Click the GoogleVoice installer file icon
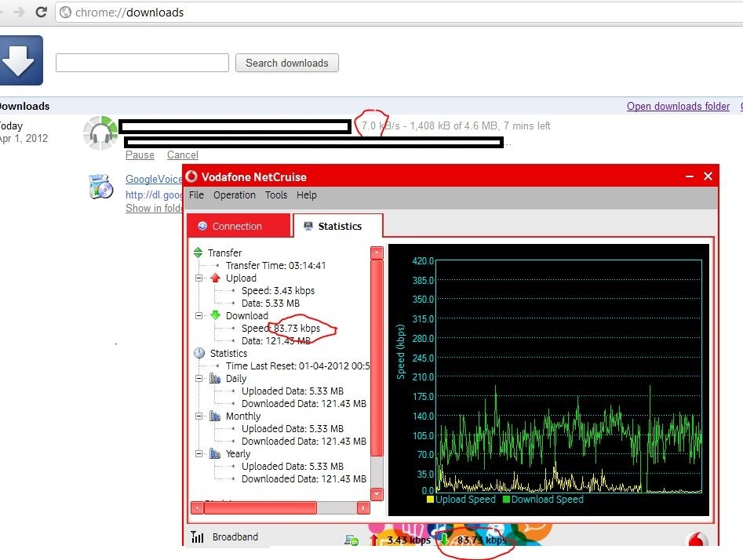The image size is (743, 560). click(x=100, y=186)
